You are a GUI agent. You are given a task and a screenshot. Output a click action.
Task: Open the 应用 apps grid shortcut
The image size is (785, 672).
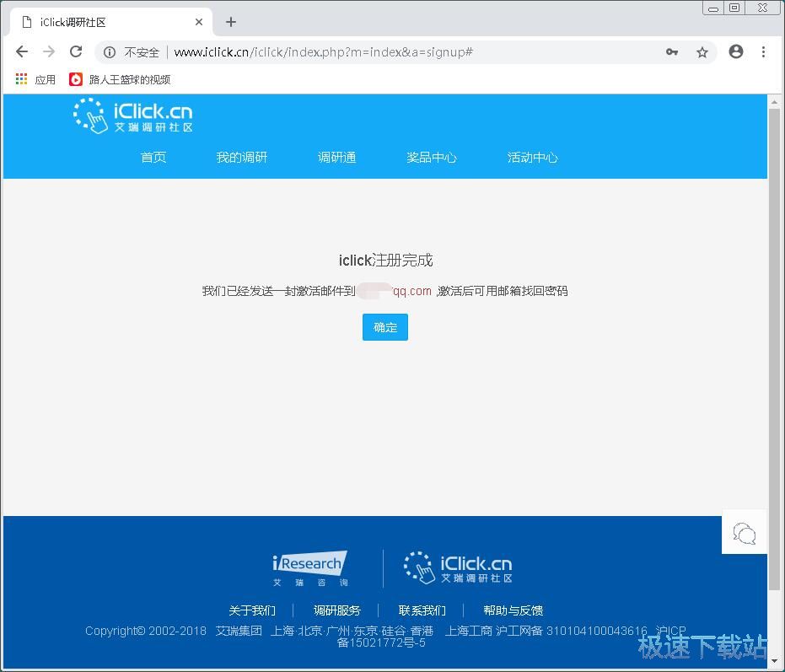[35, 79]
